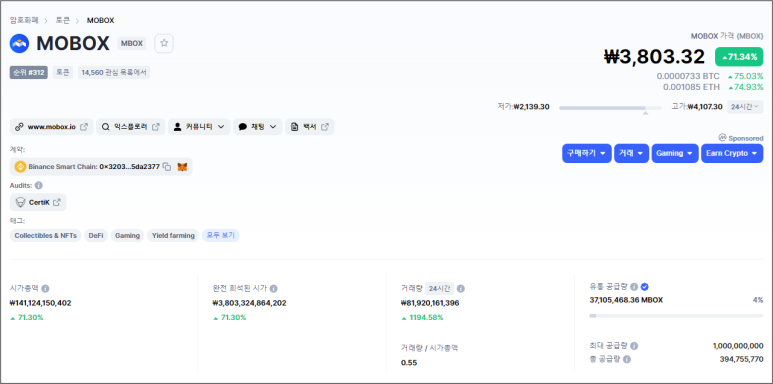The width and height of the screenshot is (773, 384).
Task: Select the DeFi tag
Action: pos(96,236)
